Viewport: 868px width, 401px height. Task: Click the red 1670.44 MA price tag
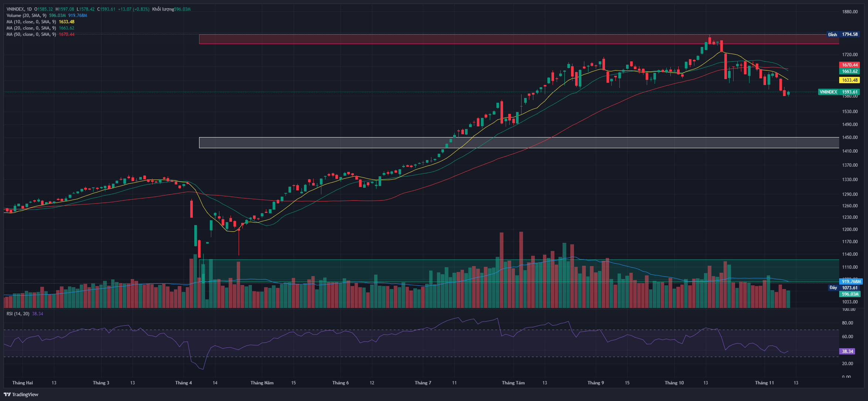(850, 65)
